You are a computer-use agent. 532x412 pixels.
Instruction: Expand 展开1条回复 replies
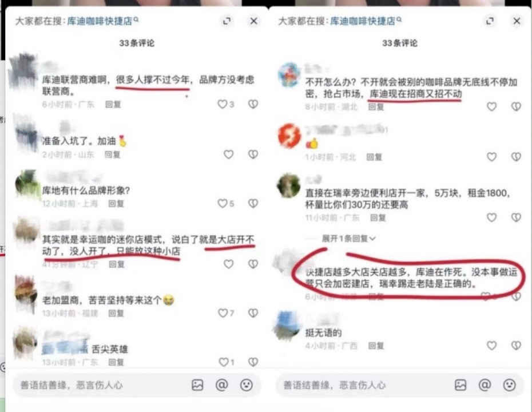348,239
